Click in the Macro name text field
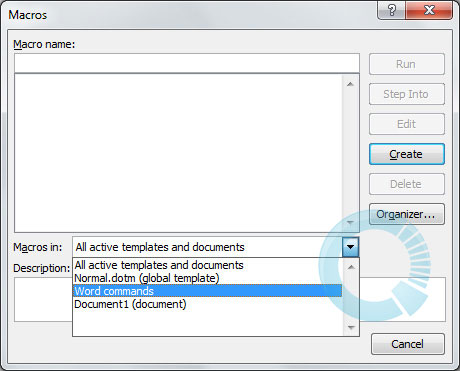This screenshot has width=460, height=371. [187, 63]
